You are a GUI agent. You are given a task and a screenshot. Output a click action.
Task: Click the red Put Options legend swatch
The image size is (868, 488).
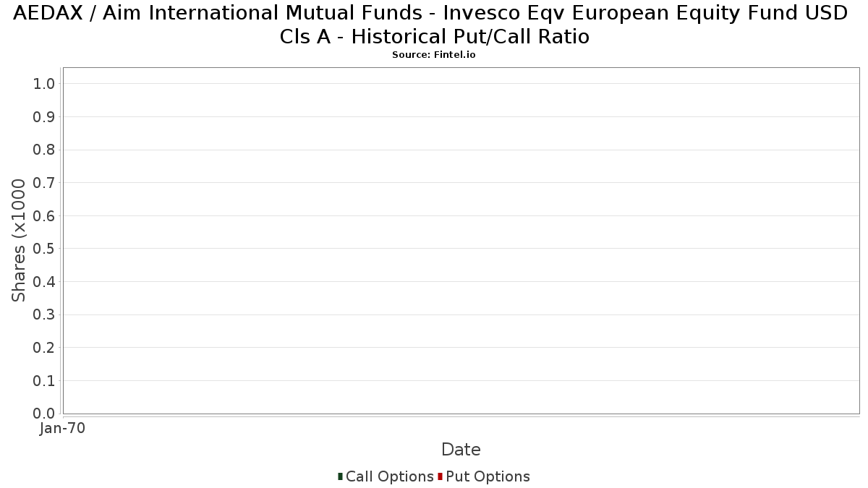(440, 476)
